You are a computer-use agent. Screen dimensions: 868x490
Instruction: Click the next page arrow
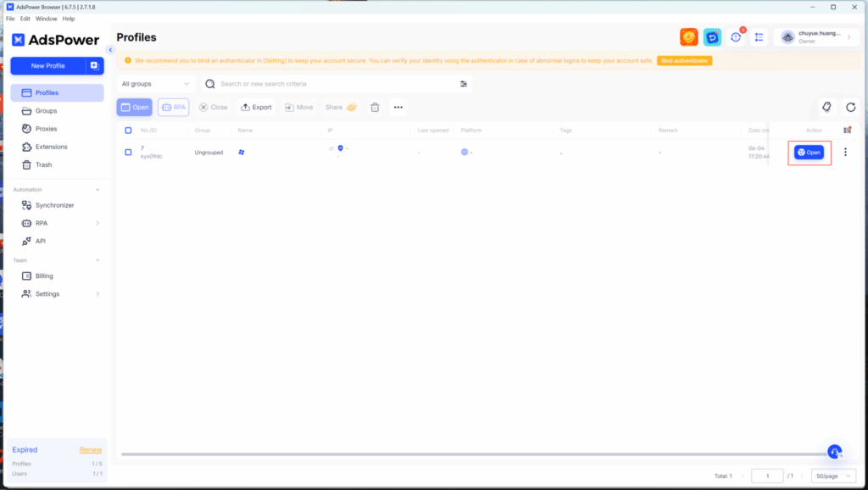pos(802,476)
